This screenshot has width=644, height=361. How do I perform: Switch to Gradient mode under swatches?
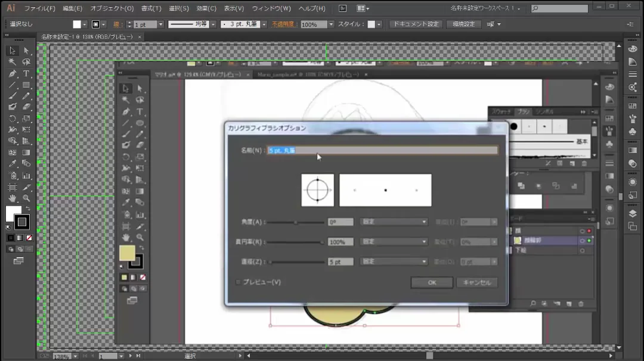tap(20, 238)
